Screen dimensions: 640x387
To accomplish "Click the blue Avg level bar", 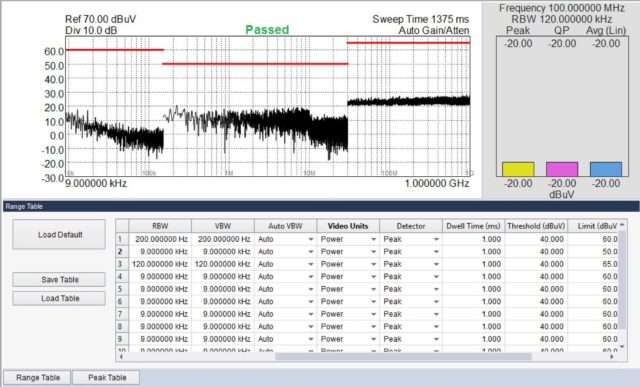I will click(x=606, y=169).
